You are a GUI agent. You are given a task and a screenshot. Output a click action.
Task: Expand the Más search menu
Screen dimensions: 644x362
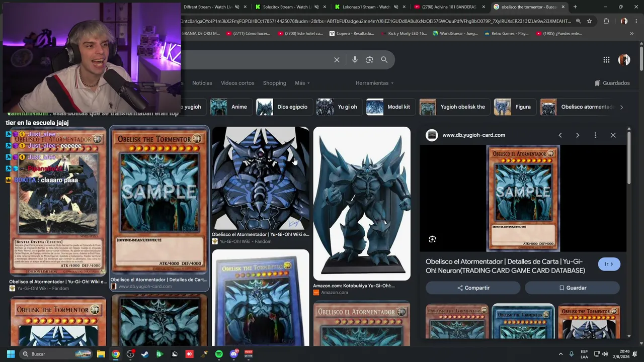click(x=302, y=83)
